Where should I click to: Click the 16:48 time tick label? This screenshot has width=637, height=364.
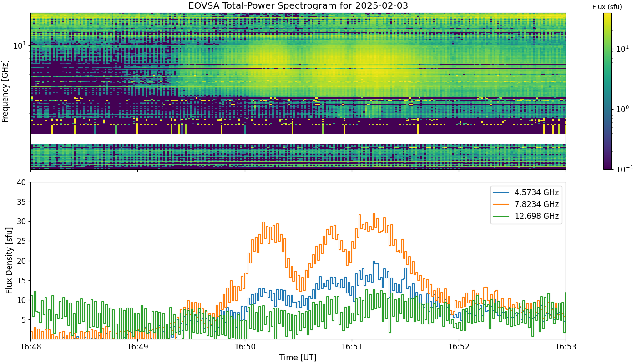tap(30, 347)
